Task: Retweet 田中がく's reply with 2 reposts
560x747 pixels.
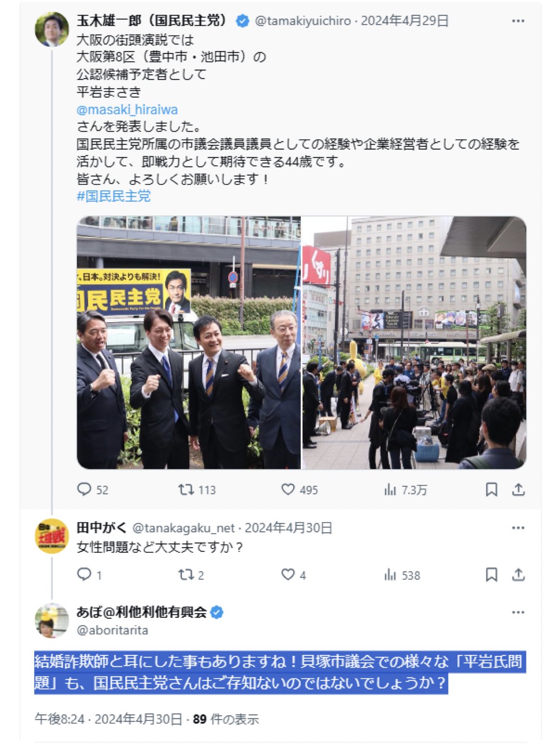Action: click(191, 574)
